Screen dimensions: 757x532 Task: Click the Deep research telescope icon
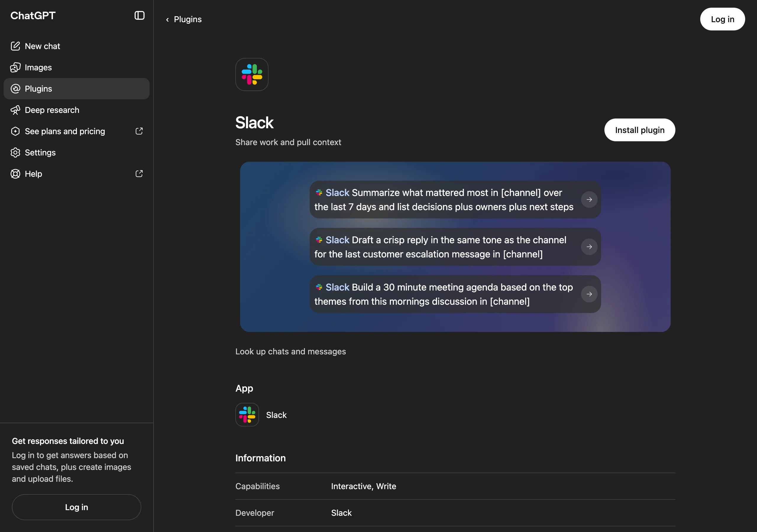pos(15,110)
